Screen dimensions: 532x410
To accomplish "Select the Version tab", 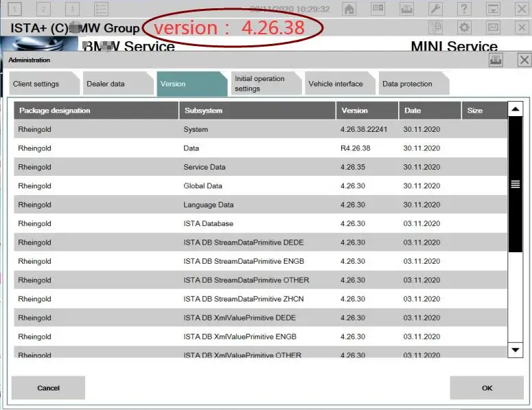I will 192,84.
